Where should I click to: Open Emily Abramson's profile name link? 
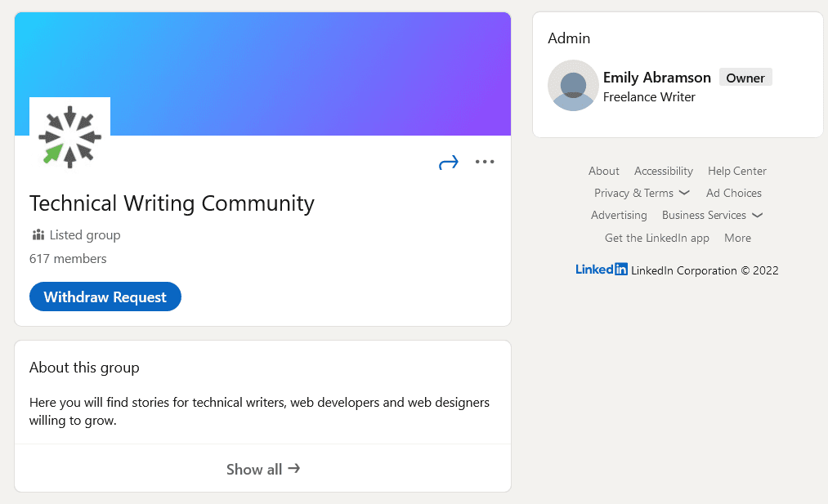click(x=657, y=78)
